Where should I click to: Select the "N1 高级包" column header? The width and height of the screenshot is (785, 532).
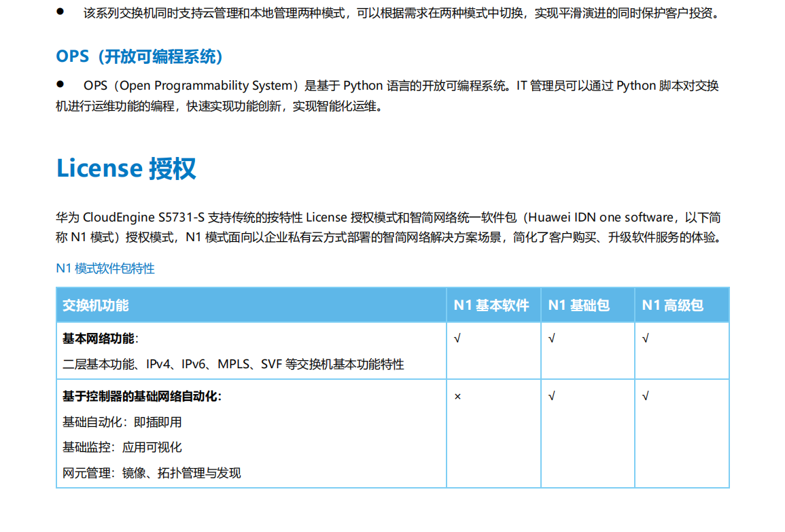click(673, 305)
